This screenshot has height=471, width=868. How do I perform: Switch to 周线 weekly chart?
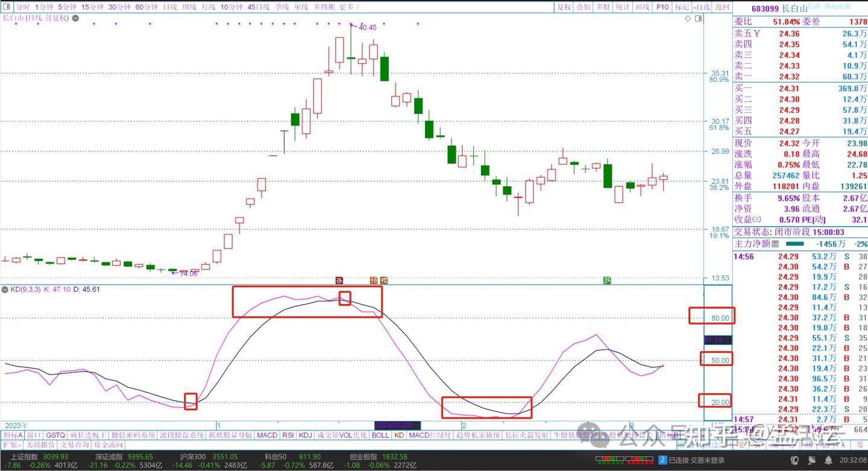point(189,7)
